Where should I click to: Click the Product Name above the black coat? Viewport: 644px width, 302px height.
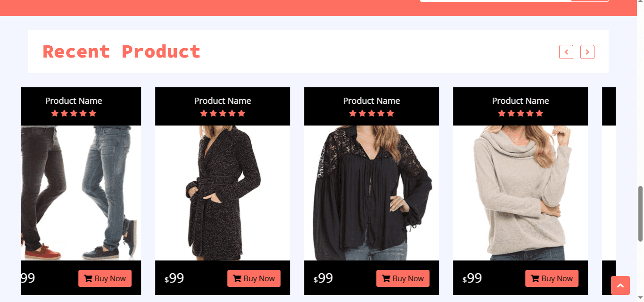pos(223,101)
